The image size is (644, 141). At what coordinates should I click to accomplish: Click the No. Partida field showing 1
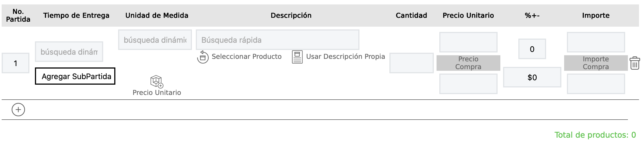pos(16,63)
